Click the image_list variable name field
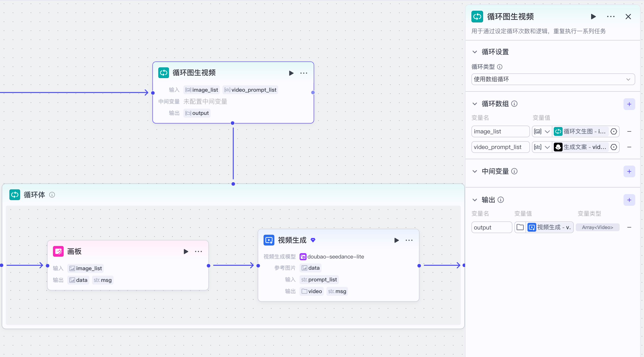 [x=500, y=132]
